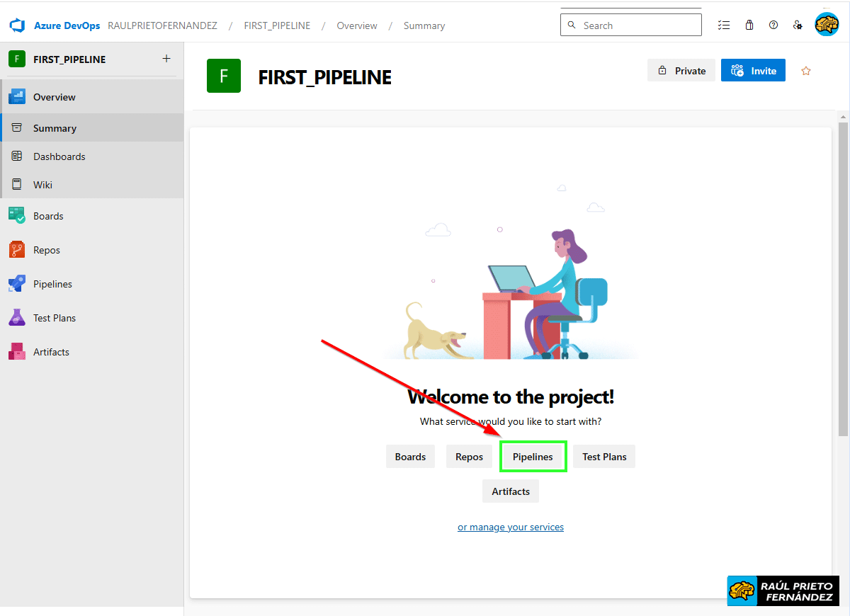Follow the 'or manage your services' link
This screenshot has width=850, height=616.
point(511,527)
